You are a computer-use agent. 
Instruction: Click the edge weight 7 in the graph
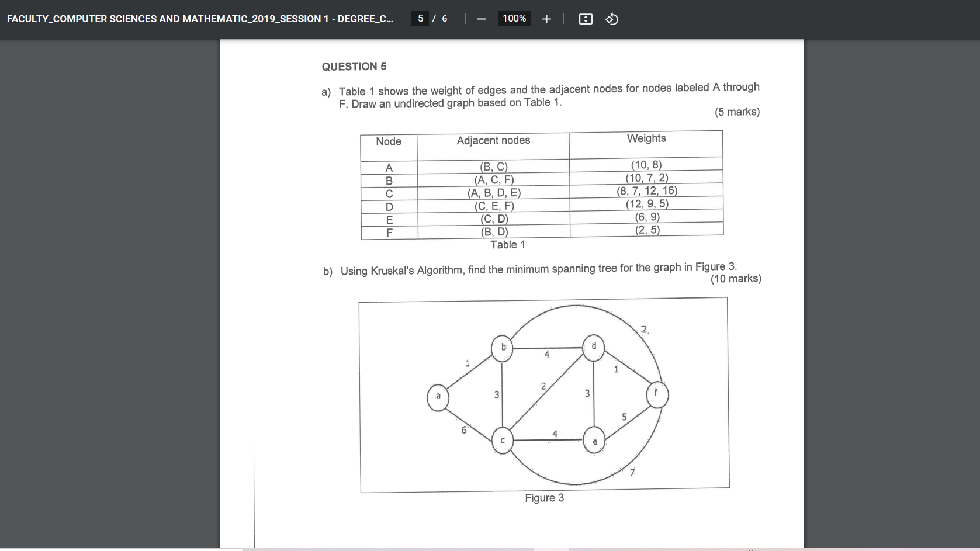coord(632,472)
